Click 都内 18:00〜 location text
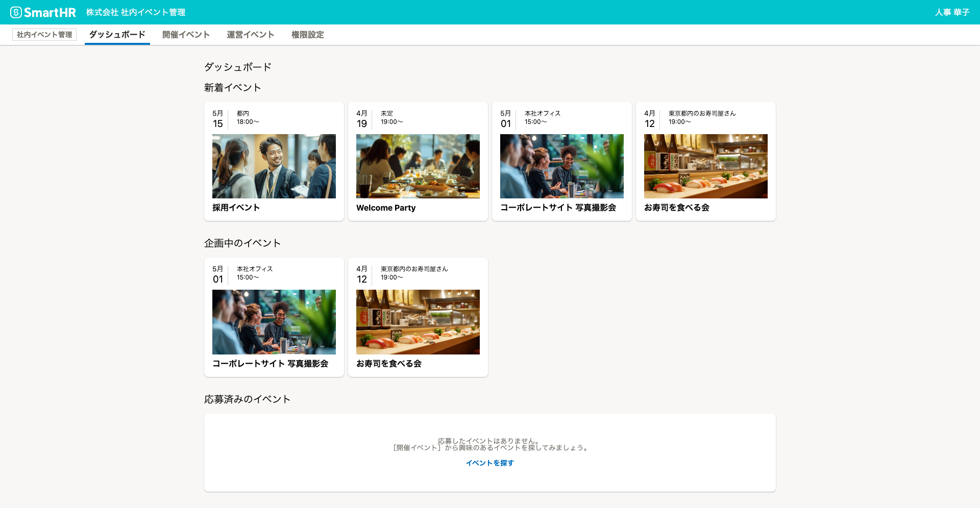The width and height of the screenshot is (980, 508). pos(248,118)
